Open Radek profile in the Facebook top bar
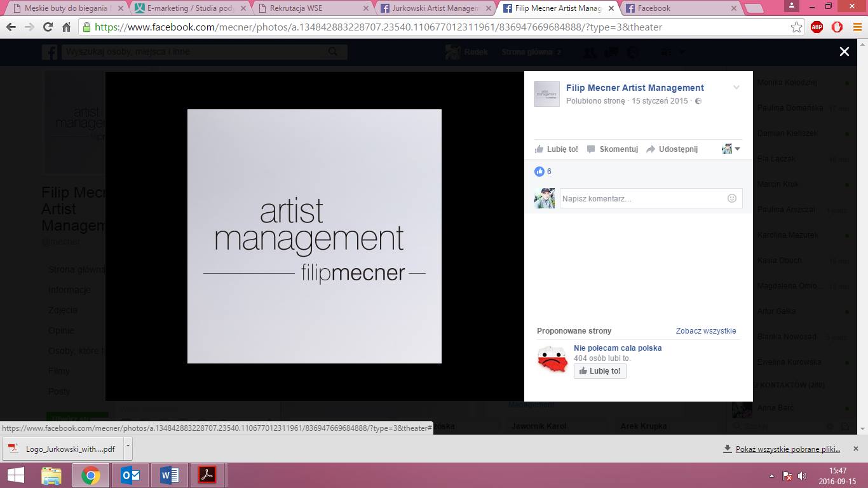Screen dimensions: 868x488 click(467, 52)
